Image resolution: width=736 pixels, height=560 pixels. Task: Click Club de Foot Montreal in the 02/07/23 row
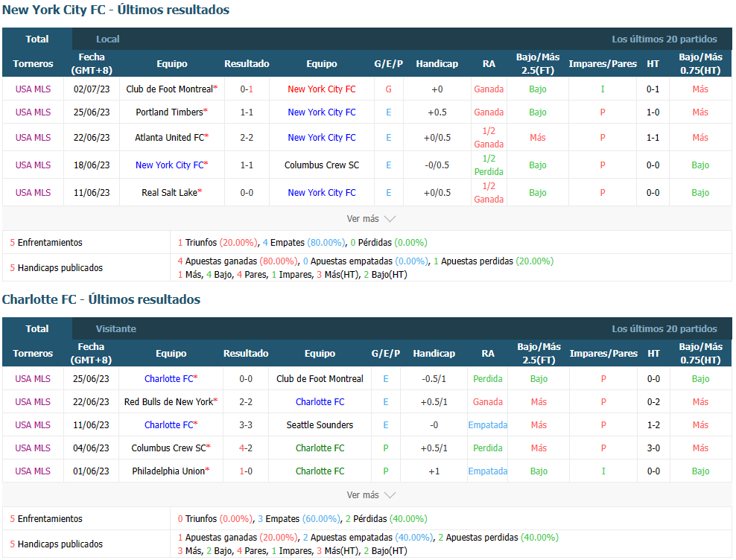[x=169, y=89]
